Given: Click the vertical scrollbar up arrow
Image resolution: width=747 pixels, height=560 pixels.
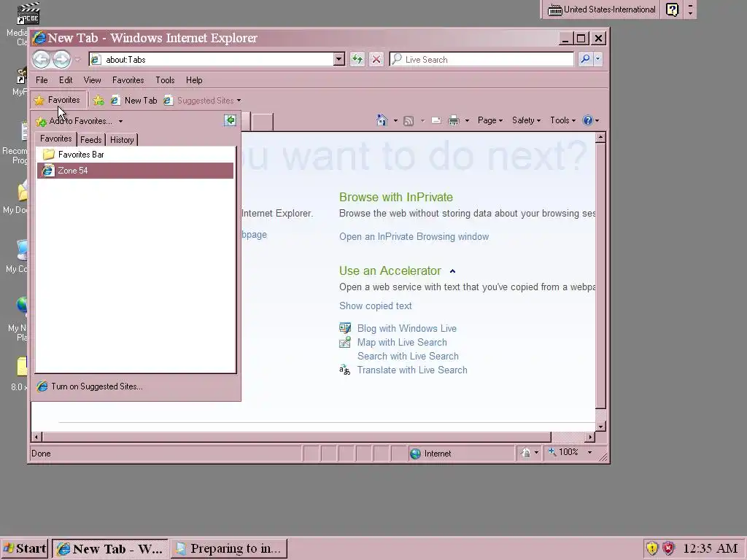Looking at the screenshot, I should click(x=600, y=138).
